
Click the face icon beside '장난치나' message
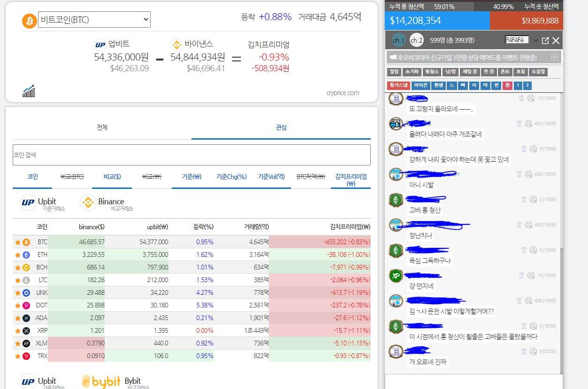pos(528,225)
